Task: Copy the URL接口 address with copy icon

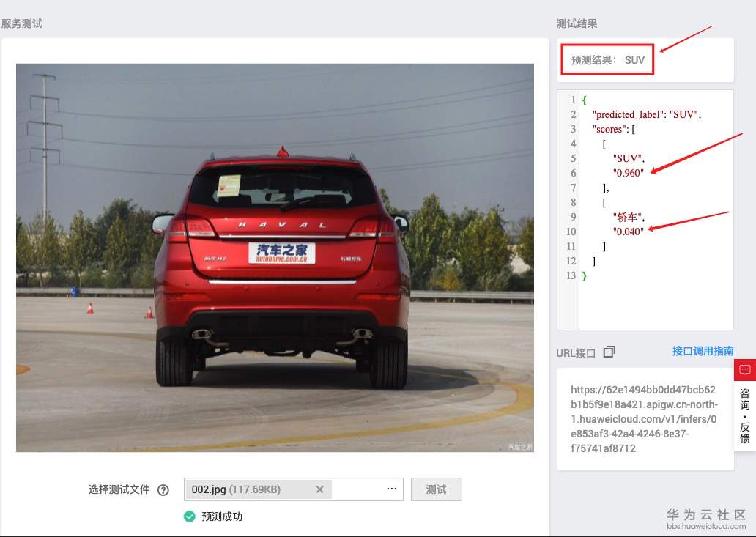Action: pos(609,352)
